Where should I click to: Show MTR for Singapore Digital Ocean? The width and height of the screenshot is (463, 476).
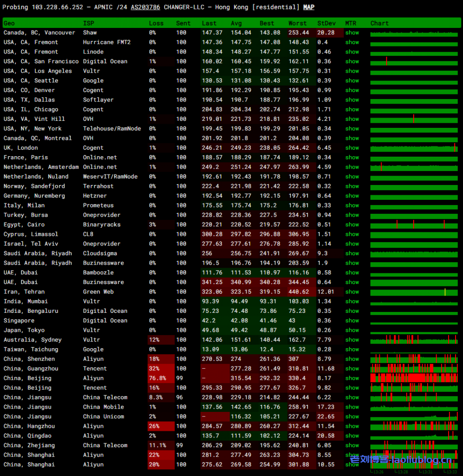pos(352,321)
